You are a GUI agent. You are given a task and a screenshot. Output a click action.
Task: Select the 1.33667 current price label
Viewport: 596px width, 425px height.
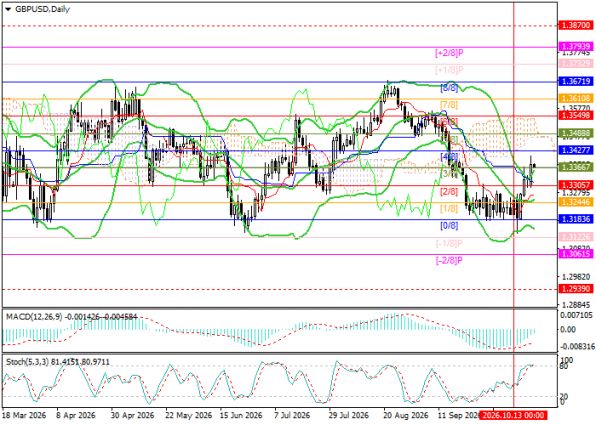pos(575,167)
